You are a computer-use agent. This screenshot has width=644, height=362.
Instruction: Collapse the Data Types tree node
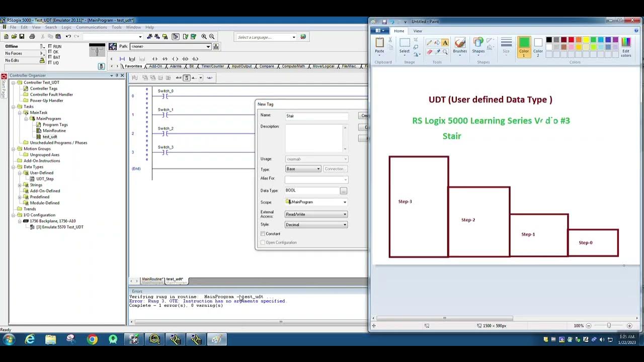click(x=14, y=167)
